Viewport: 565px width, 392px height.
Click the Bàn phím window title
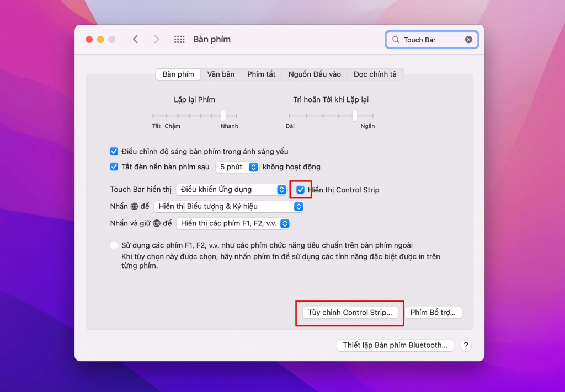click(x=212, y=39)
